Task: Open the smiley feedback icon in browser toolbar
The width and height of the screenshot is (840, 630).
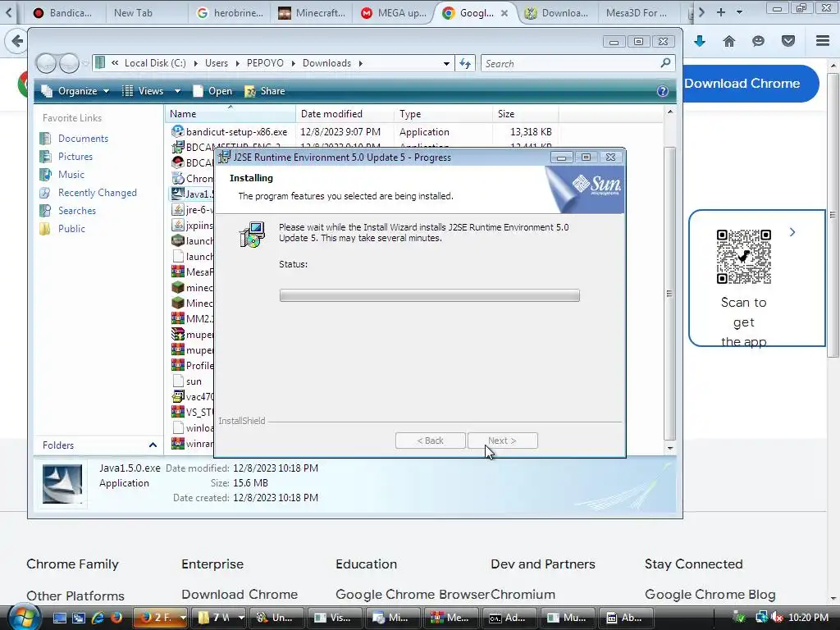Action: 758,41
